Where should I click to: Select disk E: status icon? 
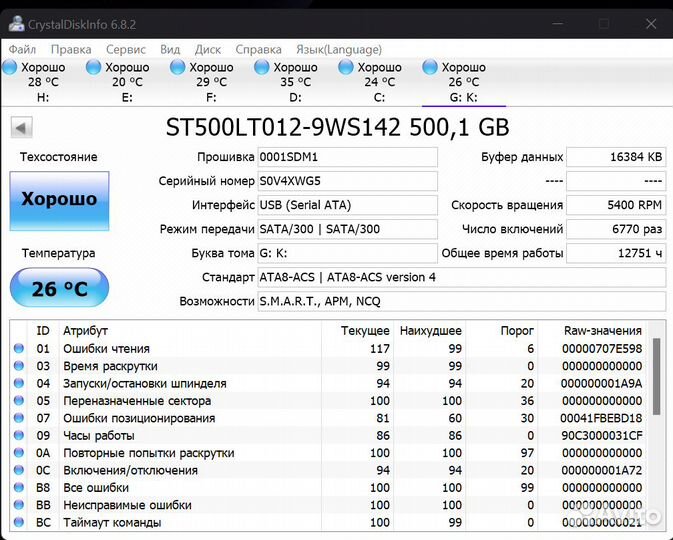coord(94,67)
